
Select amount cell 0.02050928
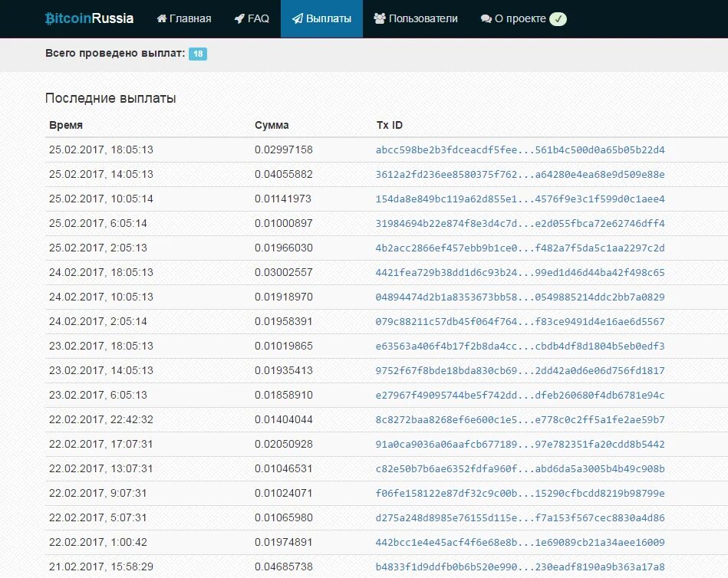(284, 445)
